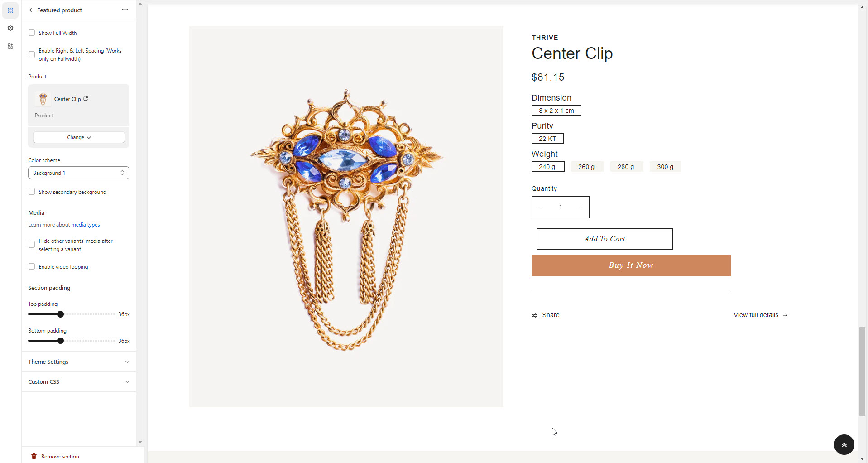
Task: Enable Show Full Width checkbox
Action: [32, 33]
